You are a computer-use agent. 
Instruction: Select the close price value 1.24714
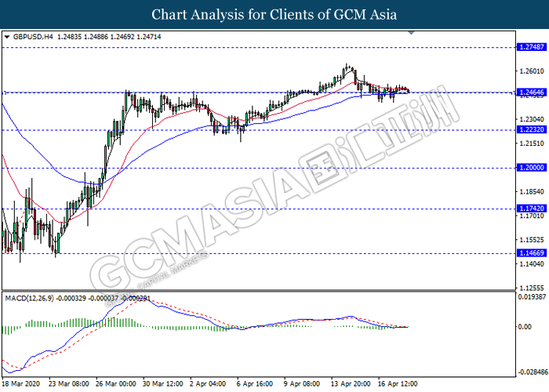pyautogui.click(x=149, y=37)
